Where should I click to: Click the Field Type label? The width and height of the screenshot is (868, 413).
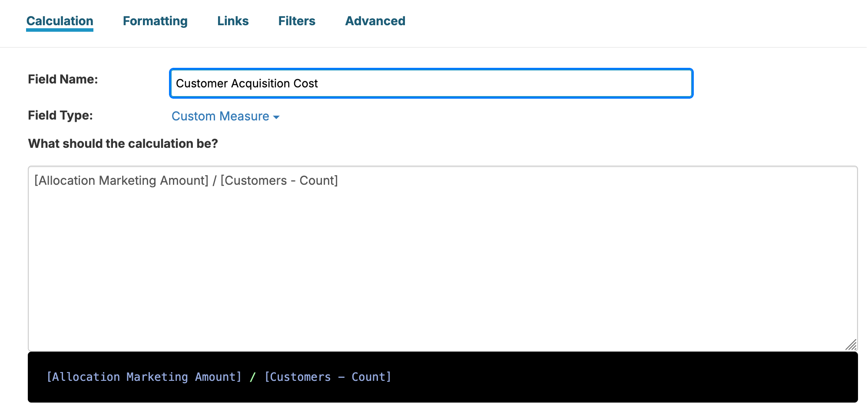tap(60, 115)
